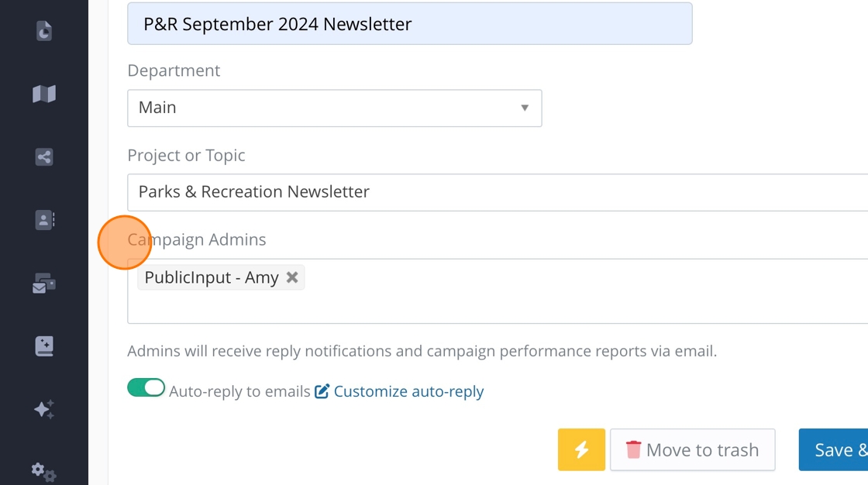The height and width of the screenshot is (485, 868).
Task: Click the "Auto-reply to emails" label text
Action: point(239,391)
